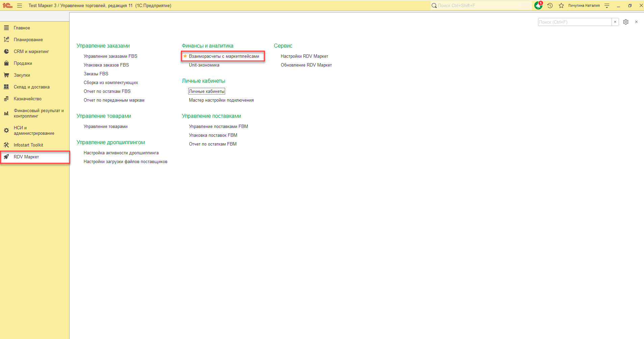Focus the section search field Ctrl+F
Viewport: 644px width, 339px height.
click(x=575, y=22)
